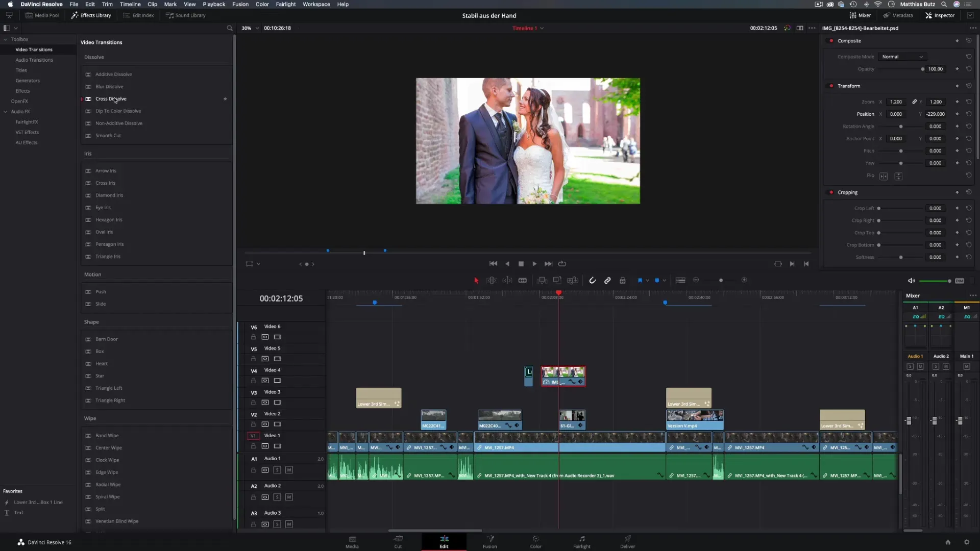Unlink the Zoom X and Y chain
Viewport: 980px width, 551px height.
(x=915, y=102)
